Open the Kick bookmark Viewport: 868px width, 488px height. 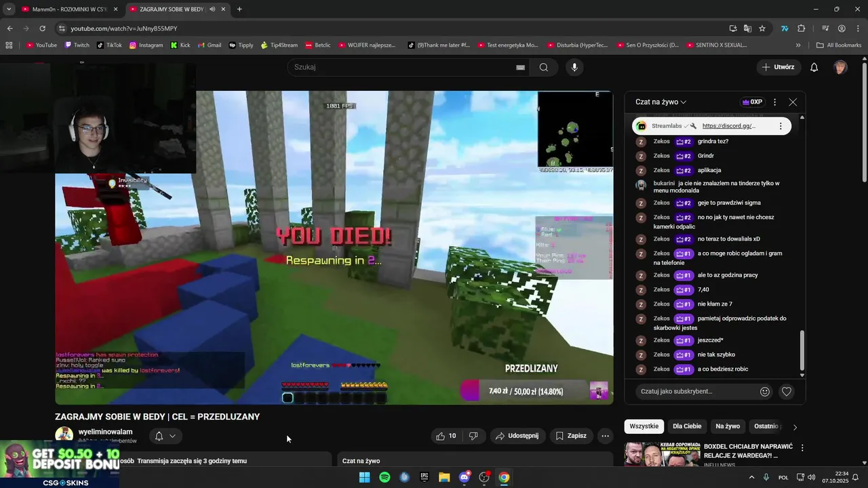(x=180, y=45)
